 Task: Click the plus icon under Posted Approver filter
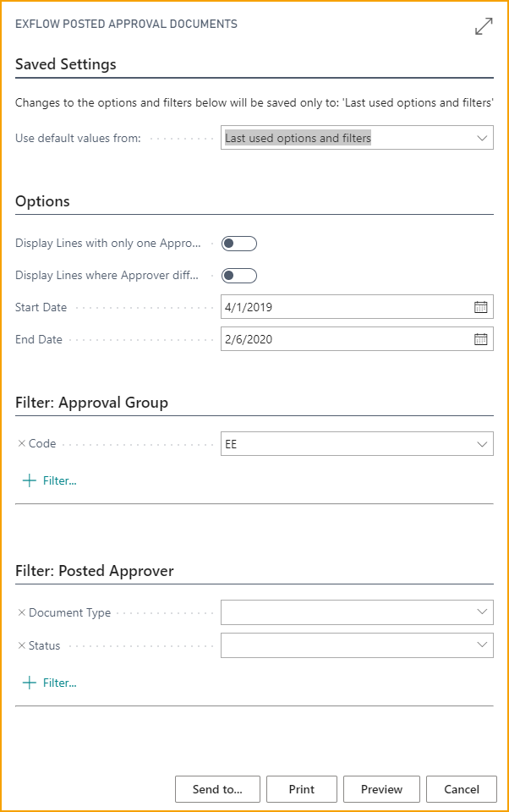(30, 683)
